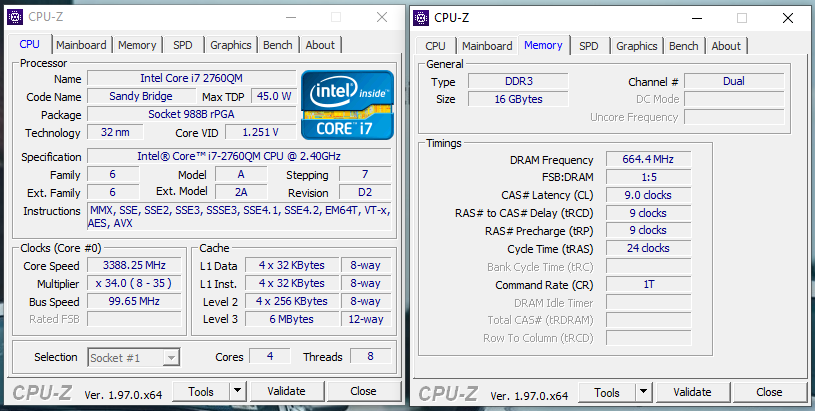Viewport: 815px width, 411px height.
Task: Click empty Rated FSB field
Action: tap(134, 319)
